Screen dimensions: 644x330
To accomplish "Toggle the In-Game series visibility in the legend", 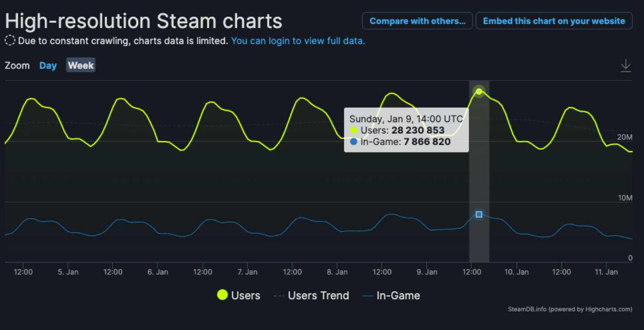I will 391,295.
